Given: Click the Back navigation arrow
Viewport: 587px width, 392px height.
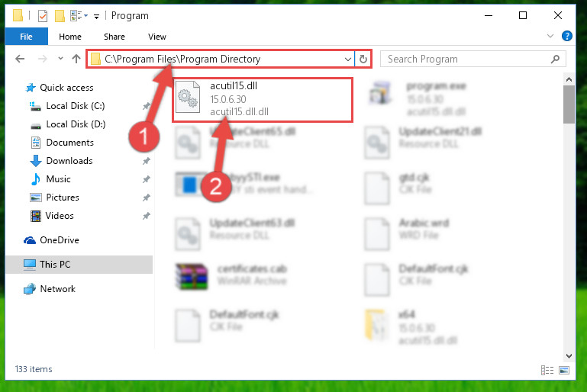Looking at the screenshot, I should coord(20,59).
